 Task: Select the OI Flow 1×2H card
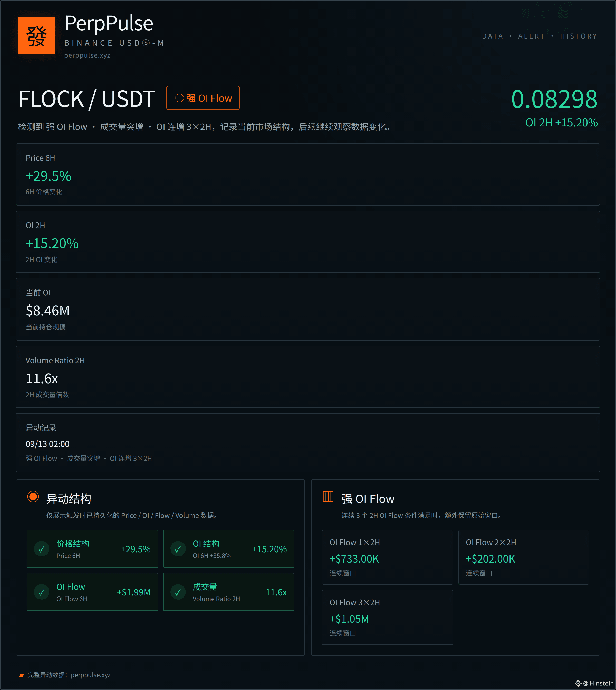click(388, 557)
